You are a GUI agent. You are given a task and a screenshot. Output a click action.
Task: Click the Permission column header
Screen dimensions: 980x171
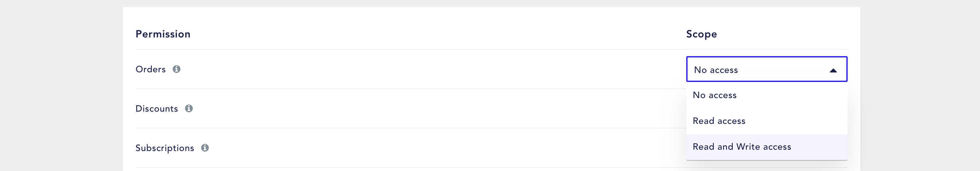point(163,34)
